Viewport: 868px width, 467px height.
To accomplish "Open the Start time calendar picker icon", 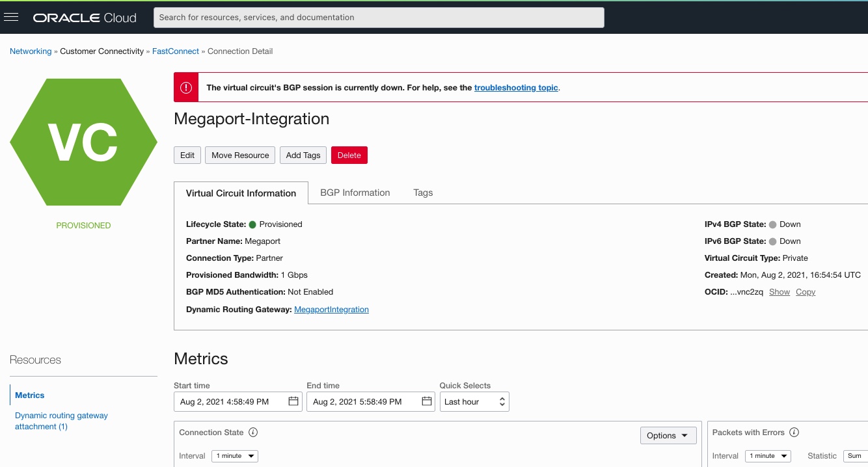I will click(293, 401).
